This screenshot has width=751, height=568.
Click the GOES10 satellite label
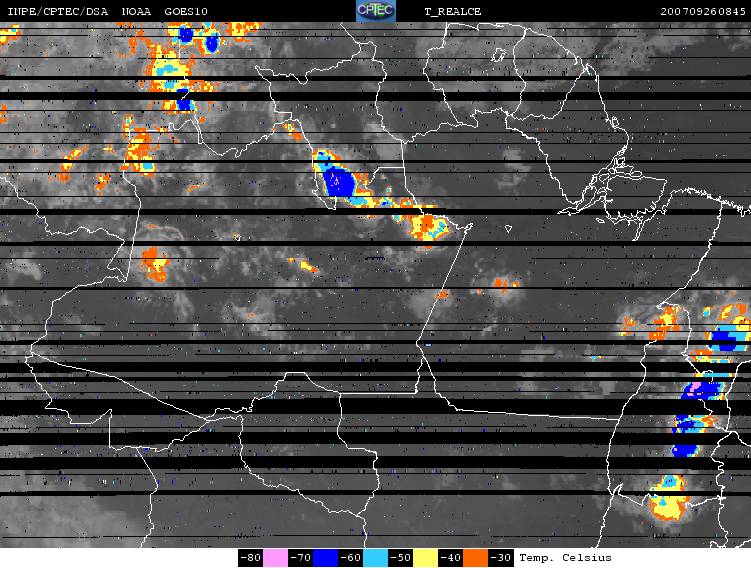[186, 11]
